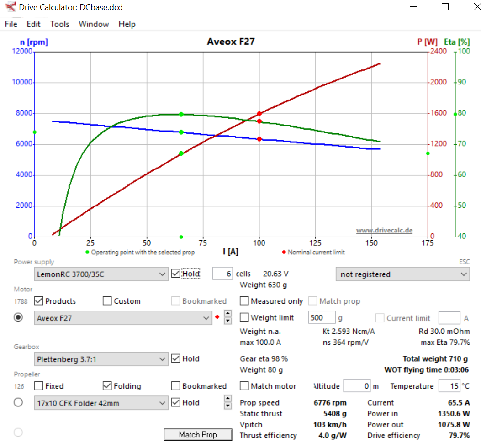
Task: Click the green operating point on efficiency curve
Action: 181,114
